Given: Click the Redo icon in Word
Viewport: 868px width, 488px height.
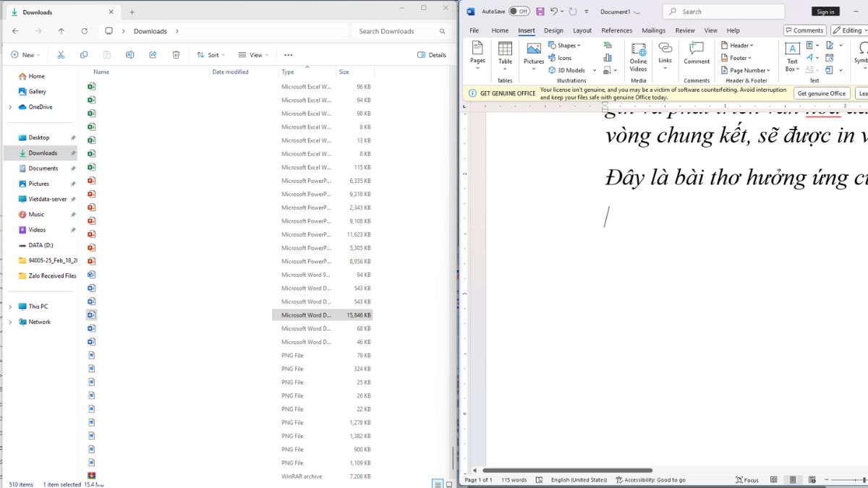Looking at the screenshot, I should click(573, 12).
